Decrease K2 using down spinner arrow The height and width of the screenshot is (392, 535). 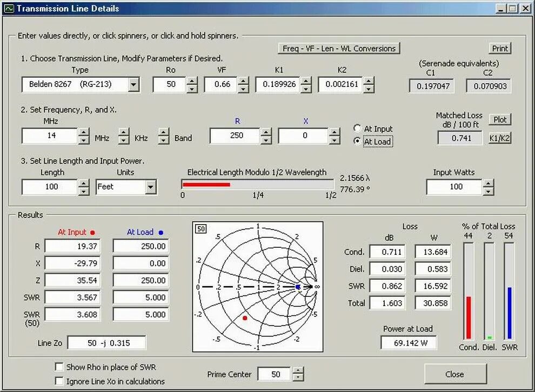(369, 89)
